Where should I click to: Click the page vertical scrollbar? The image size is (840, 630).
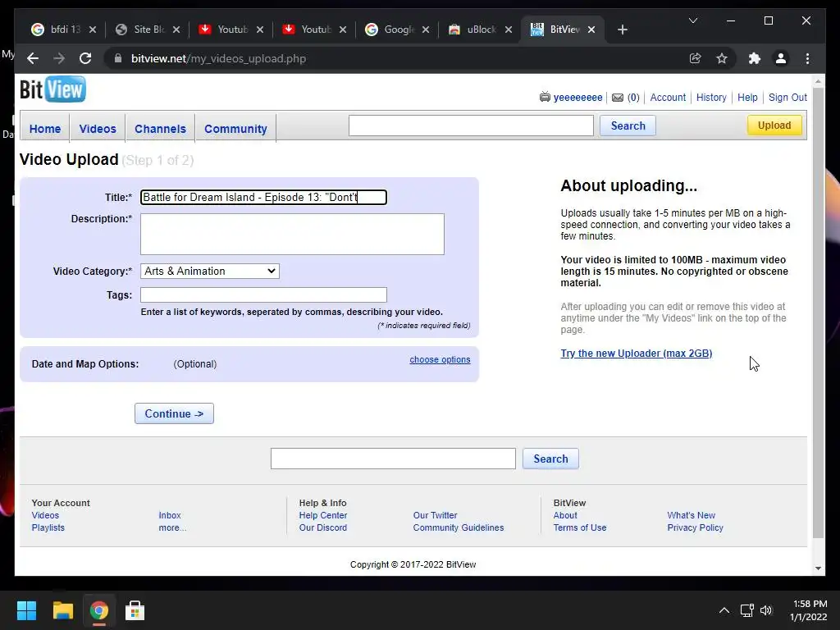(x=818, y=313)
